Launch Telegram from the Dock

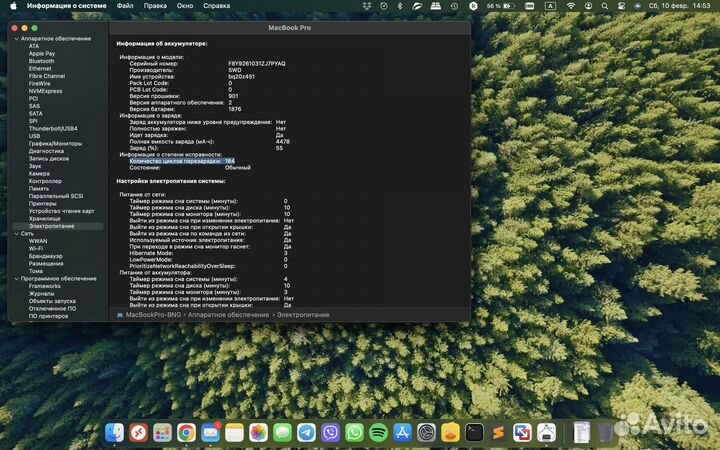tap(306, 433)
